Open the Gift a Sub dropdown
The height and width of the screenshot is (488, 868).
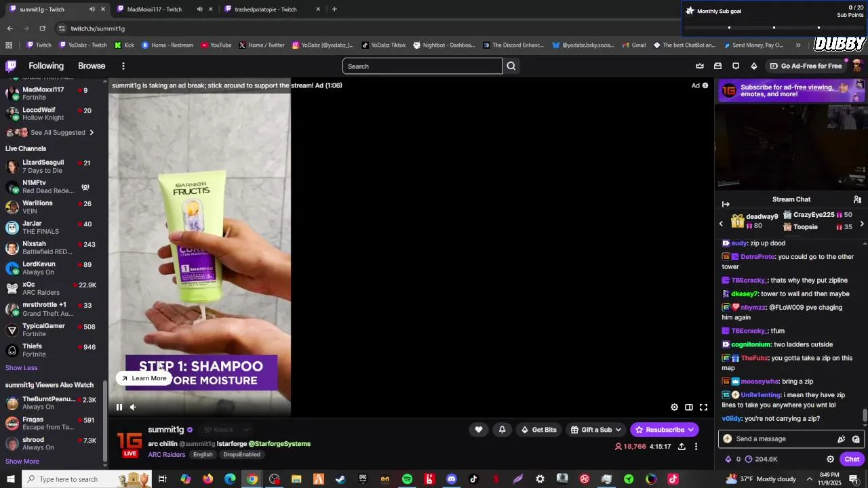(595, 430)
